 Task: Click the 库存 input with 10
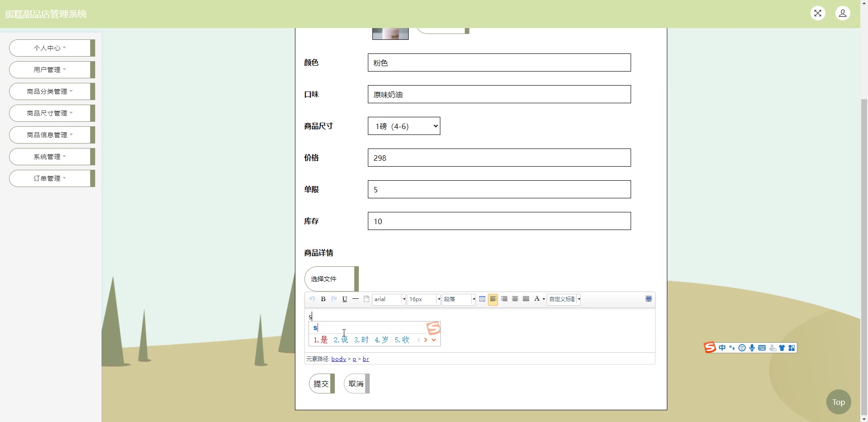coord(499,221)
